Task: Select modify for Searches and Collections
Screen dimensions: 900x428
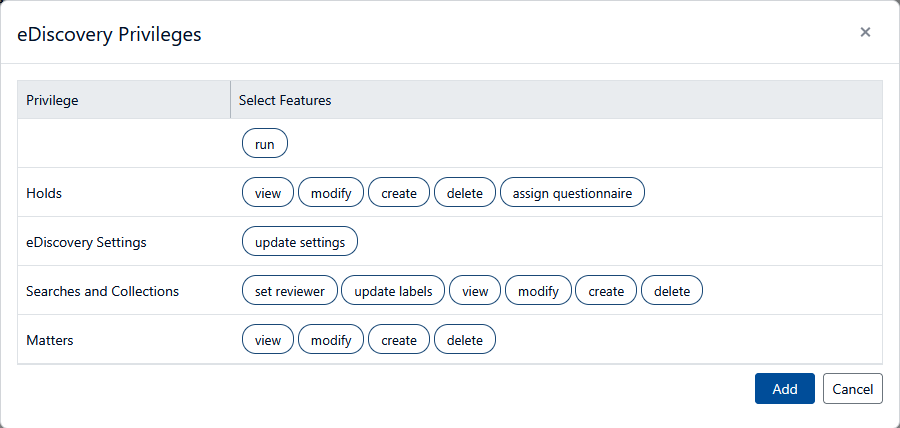Action: point(538,291)
